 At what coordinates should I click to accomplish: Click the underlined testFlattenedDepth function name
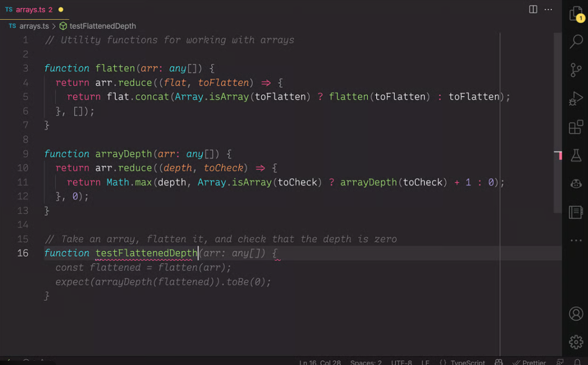point(146,253)
